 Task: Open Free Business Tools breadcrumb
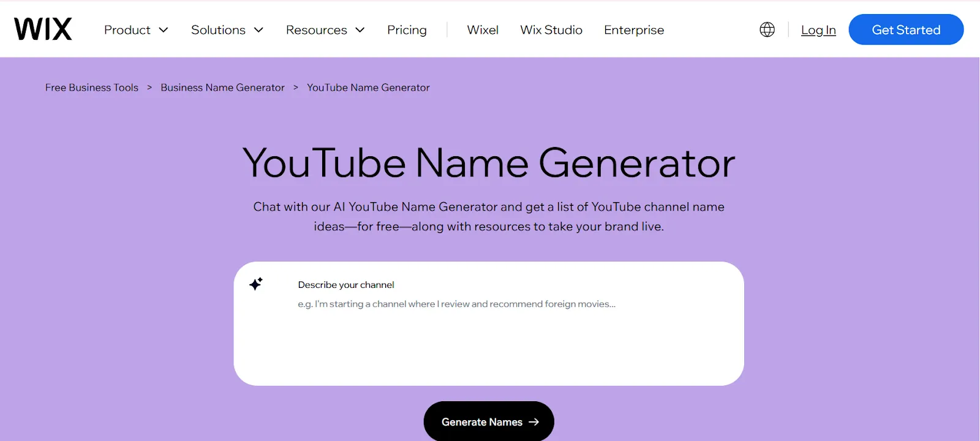[92, 88]
